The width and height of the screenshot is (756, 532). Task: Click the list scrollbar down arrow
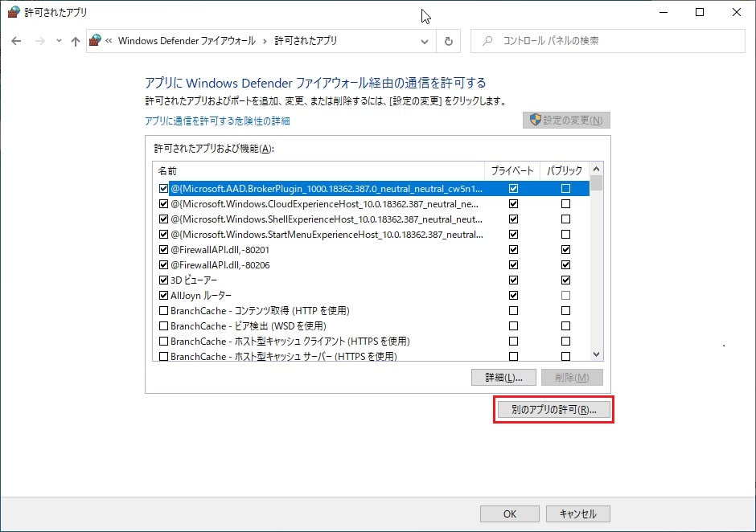tap(597, 354)
